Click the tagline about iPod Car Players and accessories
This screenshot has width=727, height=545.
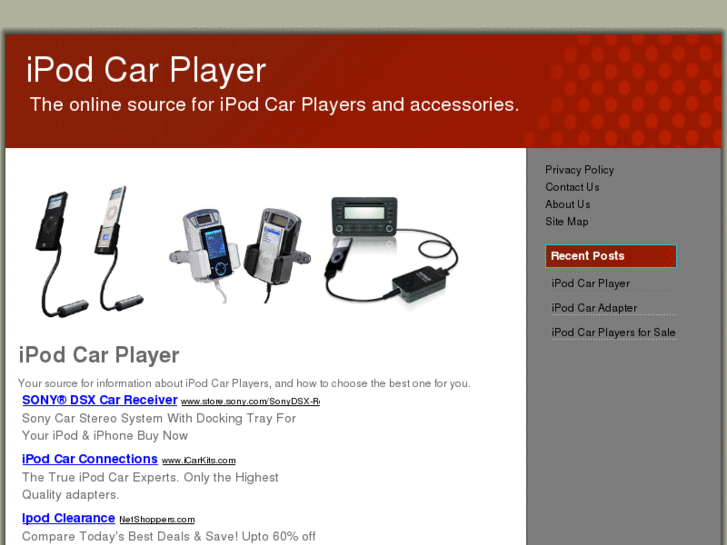[274, 105]
